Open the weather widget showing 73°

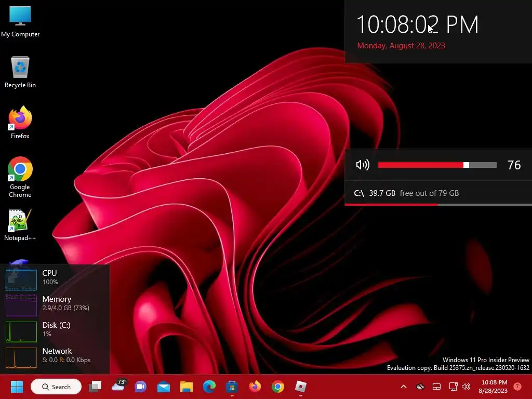click(119, 386)
